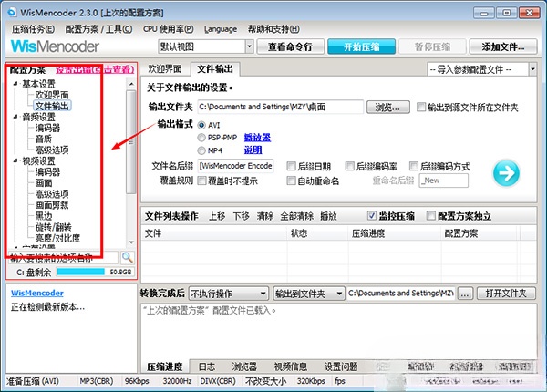Click the 输出文件夹 path field
The image size is (547, 392).
[x=281, y=107]
